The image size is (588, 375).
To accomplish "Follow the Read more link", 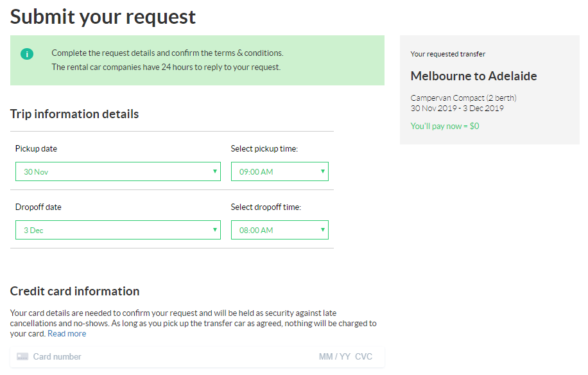I will (67, 334).
